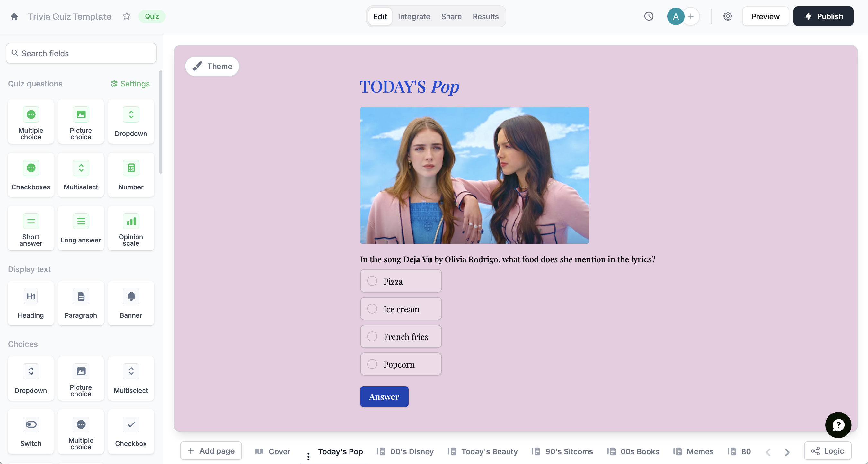Viewport: 868px width, 464px height.
Task: Open Today's Pop page options dots
Action: 308,456
